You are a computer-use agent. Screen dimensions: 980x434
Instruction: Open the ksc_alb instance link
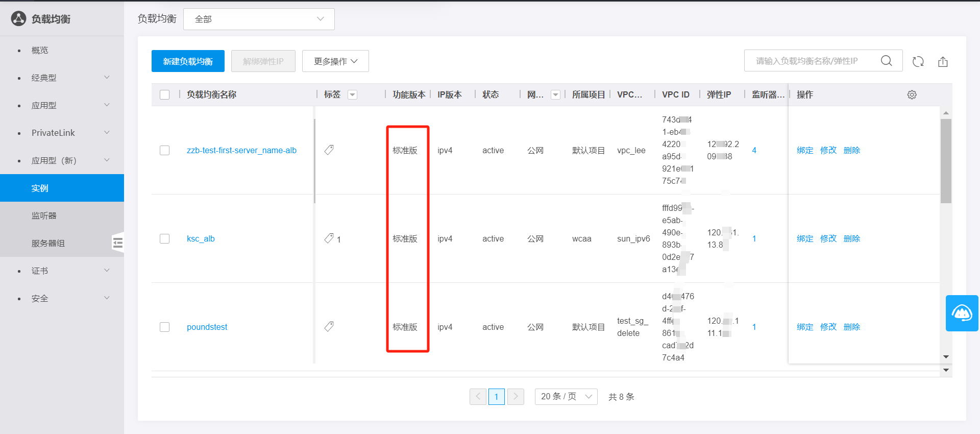click(x=201, y=238)
